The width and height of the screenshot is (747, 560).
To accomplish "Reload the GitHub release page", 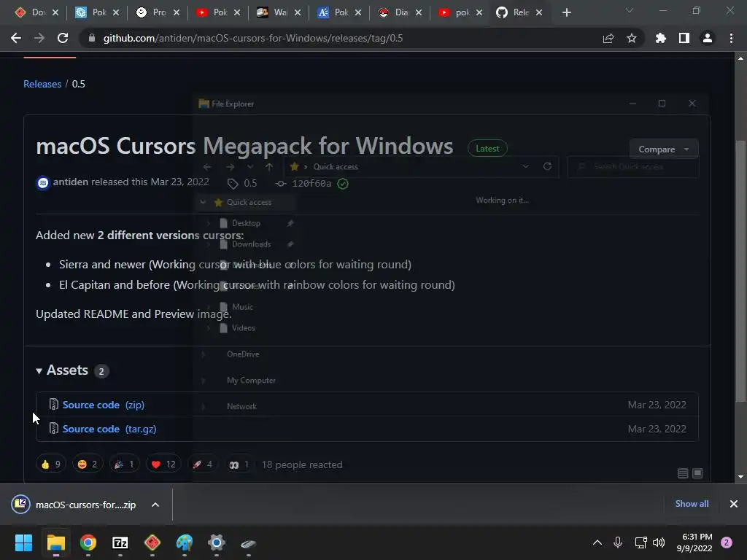I will pos(63,38).
